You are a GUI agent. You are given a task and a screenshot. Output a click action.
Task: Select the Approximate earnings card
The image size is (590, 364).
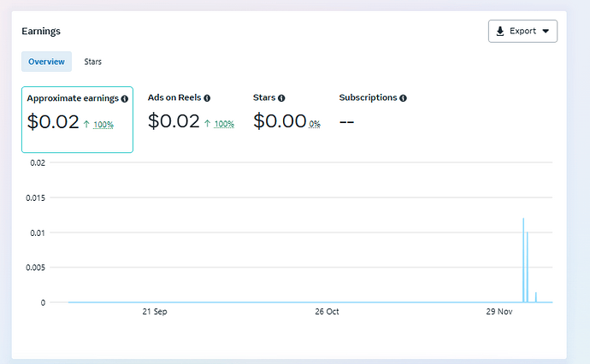coord(77,120)
